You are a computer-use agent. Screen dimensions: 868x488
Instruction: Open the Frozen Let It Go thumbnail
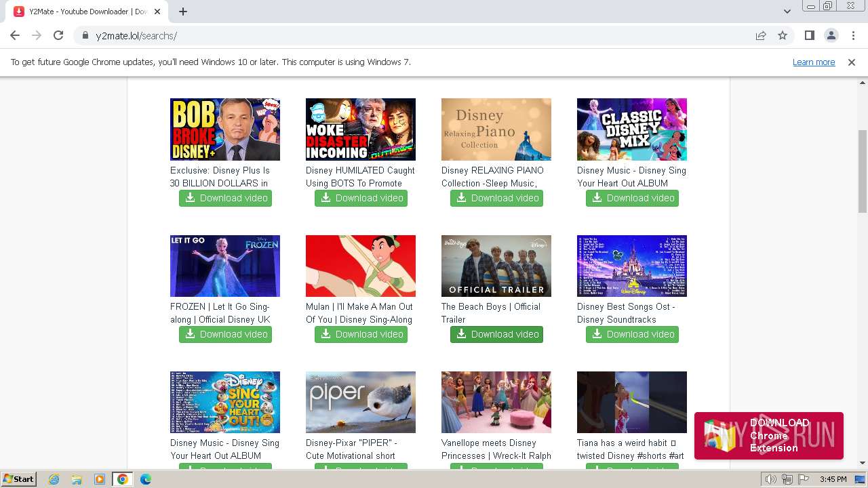pos(225,266)
